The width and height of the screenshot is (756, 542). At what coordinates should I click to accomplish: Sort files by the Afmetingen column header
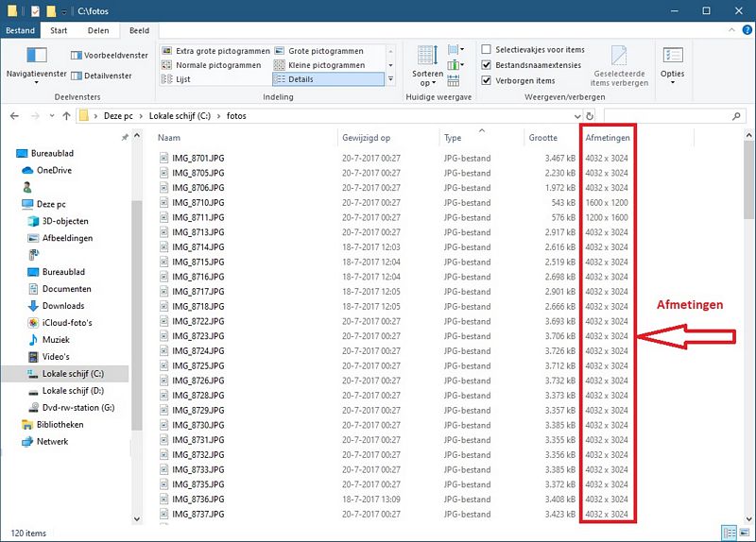[x=607, y=138]
